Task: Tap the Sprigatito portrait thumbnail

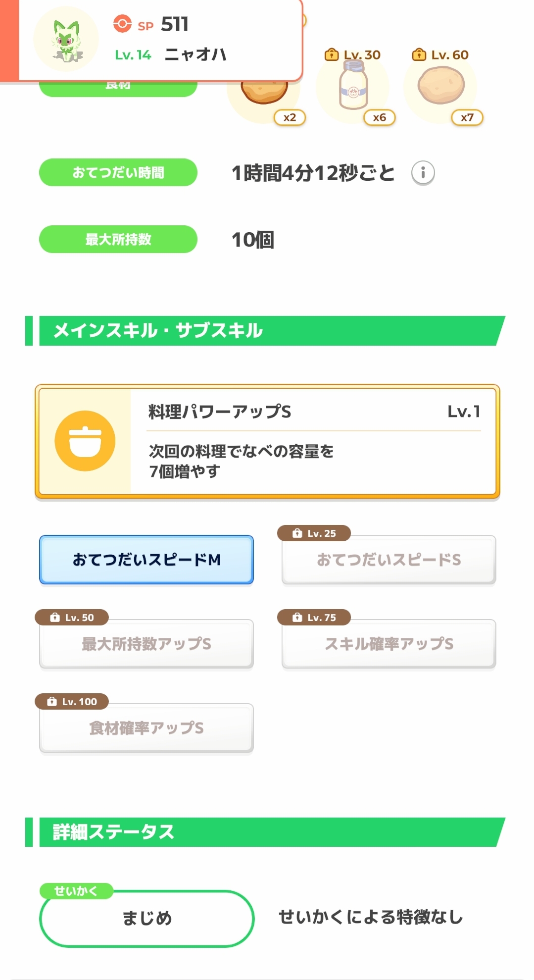Action: (66, 39)
